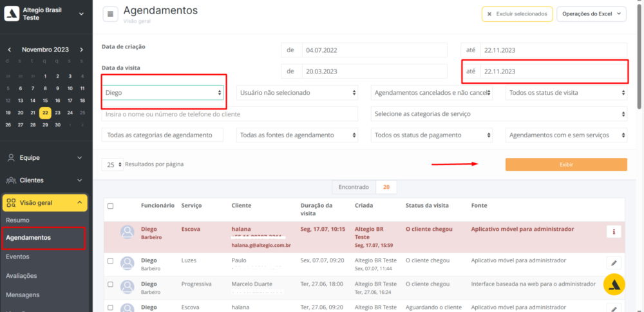This screenshot has width=644, height=312.
Task: Select day 1 of November in calendar
Action: tap(45, 76)
